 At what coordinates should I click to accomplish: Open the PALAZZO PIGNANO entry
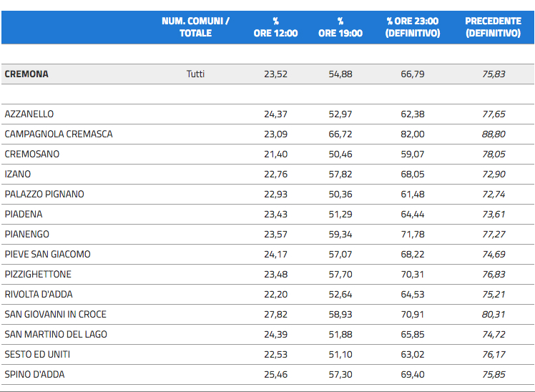44,194
